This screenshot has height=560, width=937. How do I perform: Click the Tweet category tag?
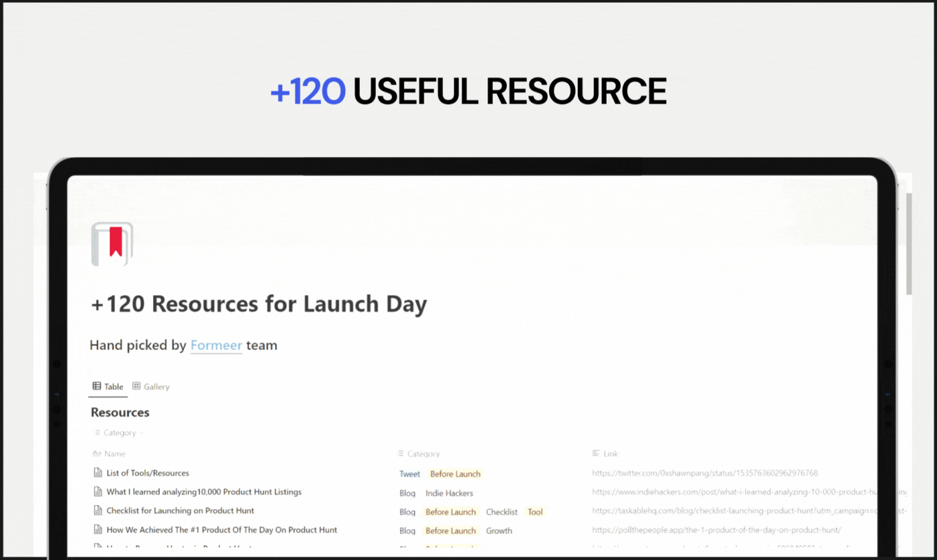(409, 473)
